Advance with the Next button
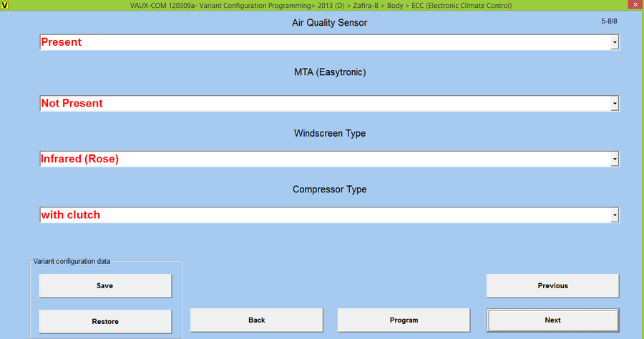Image resolution: width=644 pixels, height=339 pixels. click(552, 320)
